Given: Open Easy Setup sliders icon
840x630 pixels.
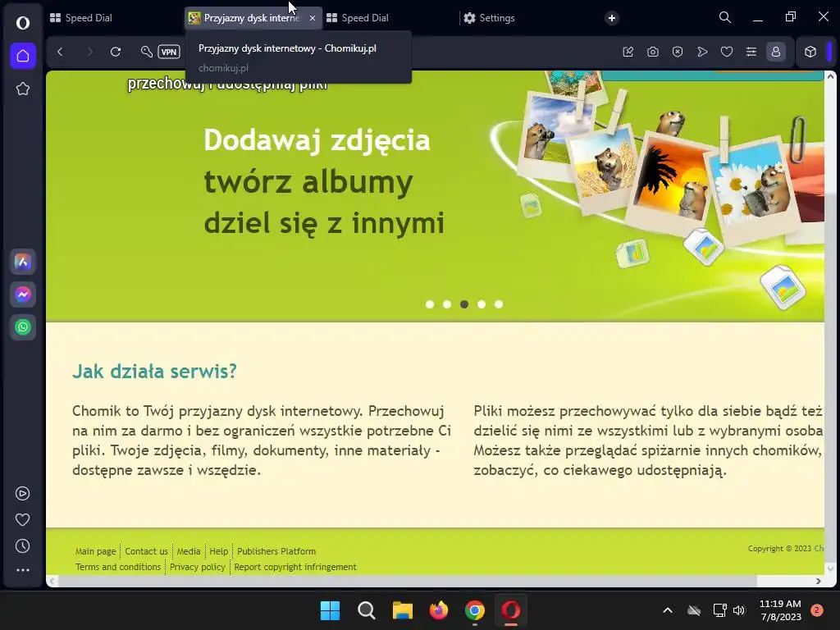Looking at the screenshot, I should tap(751, 52).
